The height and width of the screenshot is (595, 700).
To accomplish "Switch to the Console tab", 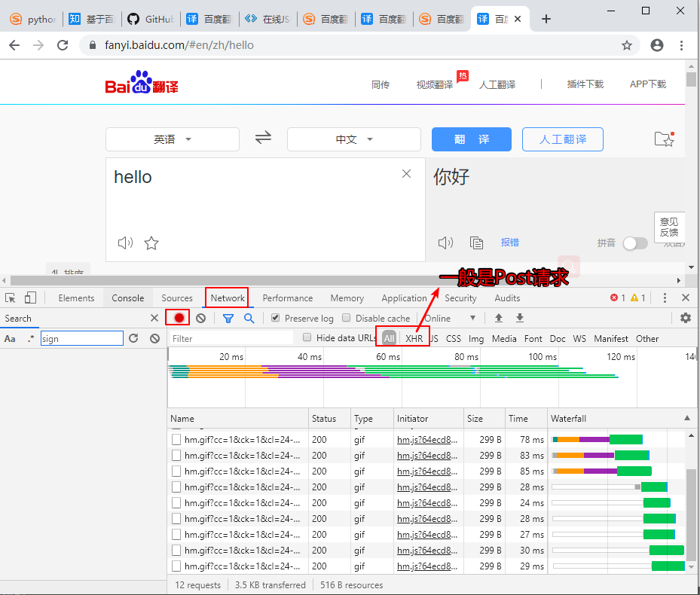I will (x=127, y=298).
